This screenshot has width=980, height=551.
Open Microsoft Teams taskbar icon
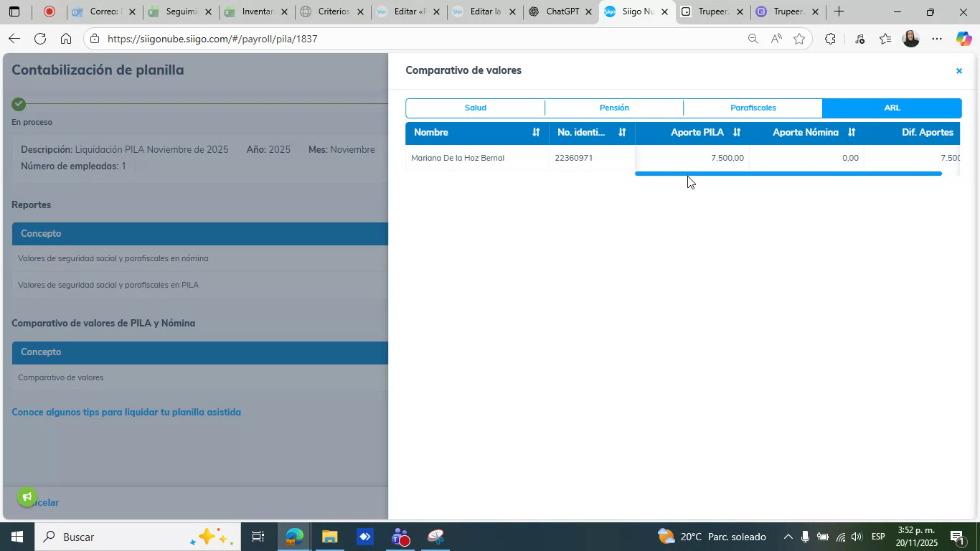point(400,537)
